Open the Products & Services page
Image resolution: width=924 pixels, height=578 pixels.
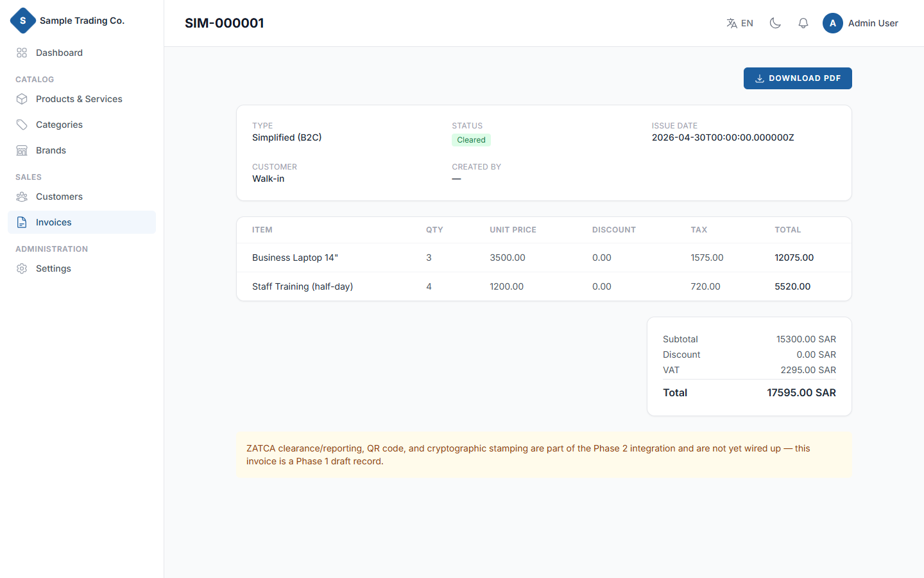(x=81, y=99)
